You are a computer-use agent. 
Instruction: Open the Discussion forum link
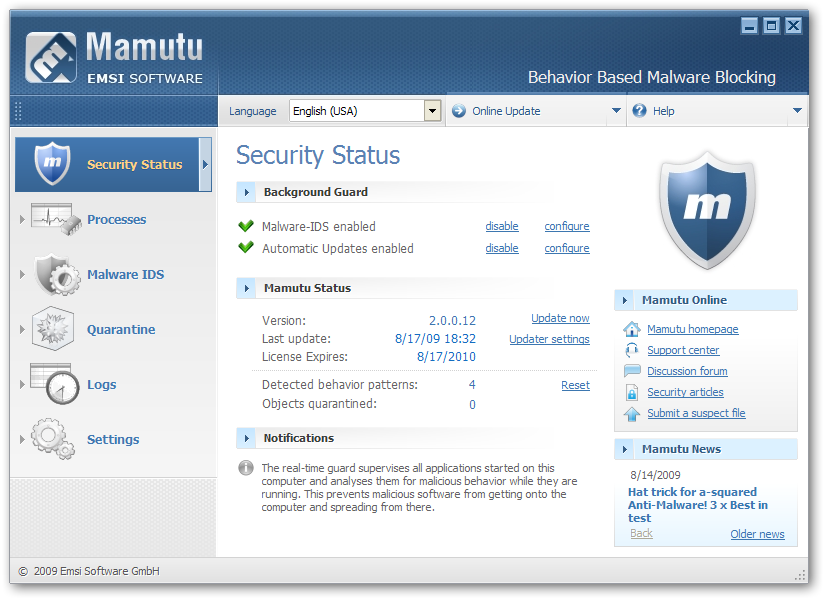687,371
